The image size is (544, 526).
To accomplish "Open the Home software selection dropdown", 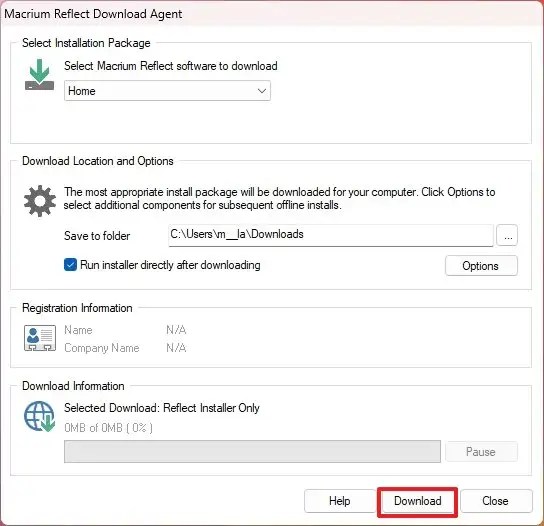I will point(167,91).
